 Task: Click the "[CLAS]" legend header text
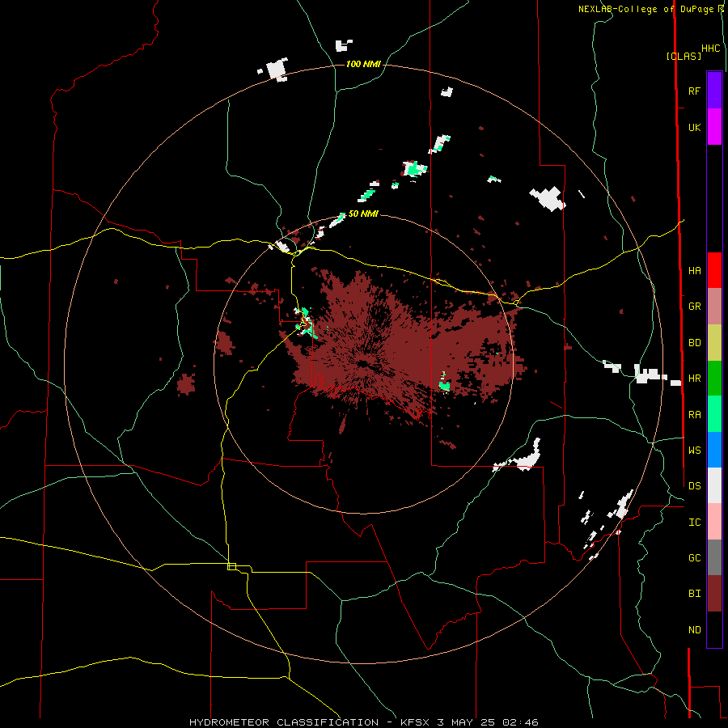tap(684, 57)
